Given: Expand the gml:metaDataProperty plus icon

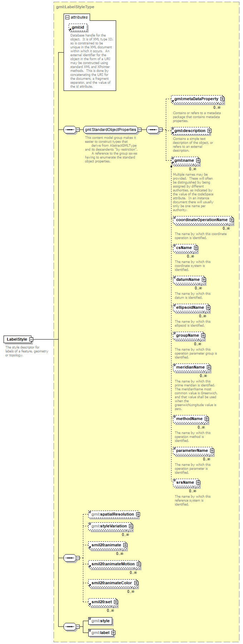Looking at the screenshot, I should [x=222, y=99].
